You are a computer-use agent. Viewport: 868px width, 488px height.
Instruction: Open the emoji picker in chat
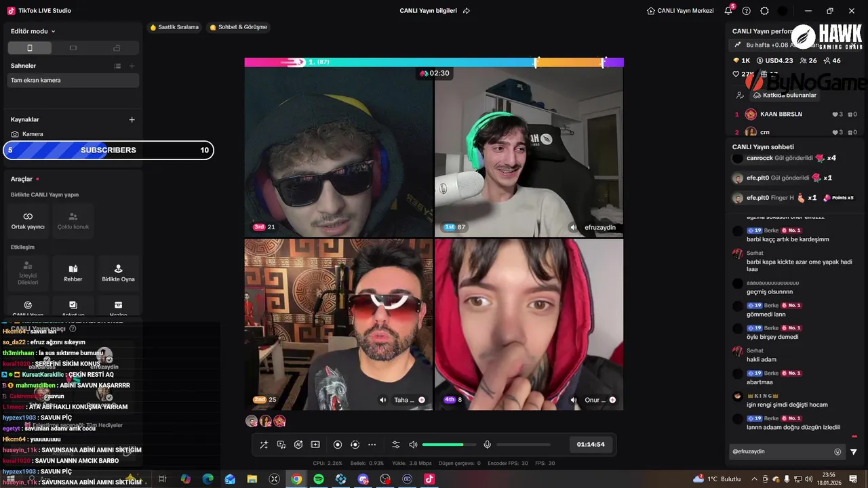pyautogui.click(x=837, y=452)
